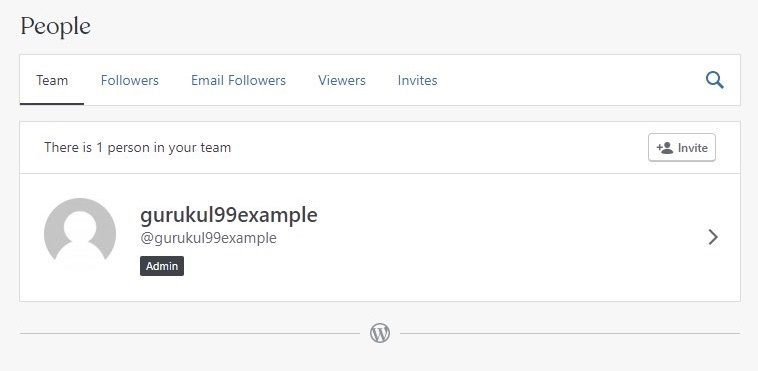Go to the Viewers tab
This screenshot has width=758, height=371.
coord(342,80)
